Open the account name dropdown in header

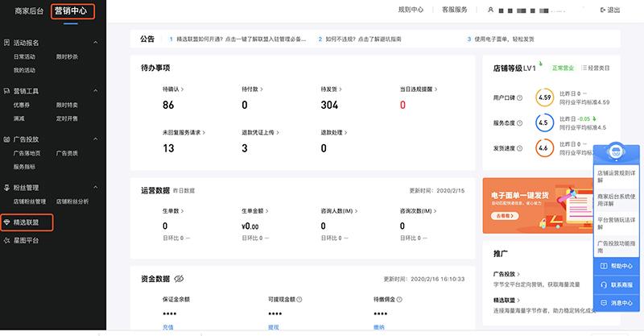coord(538,10)
